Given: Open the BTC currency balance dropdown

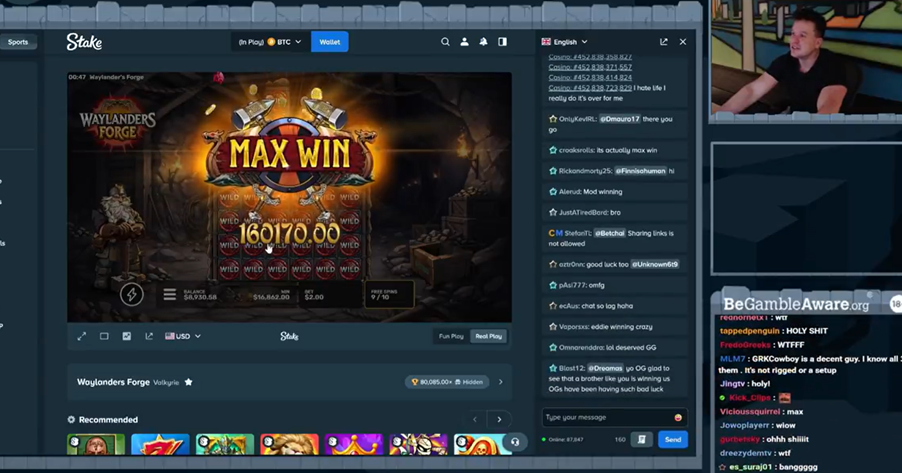Looking at the screenshot, I should point(270,42).
